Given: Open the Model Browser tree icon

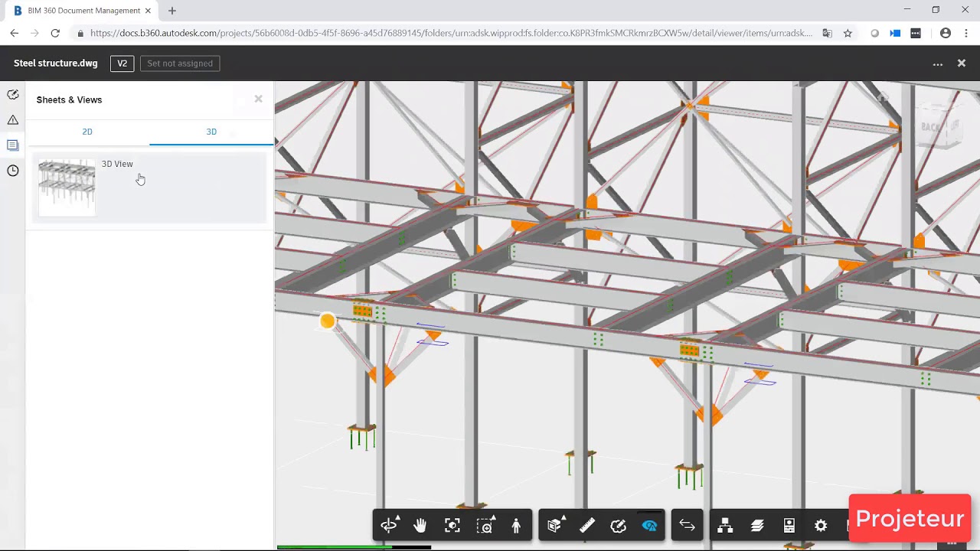Looking at the screenshot, I should pos(725,526).
